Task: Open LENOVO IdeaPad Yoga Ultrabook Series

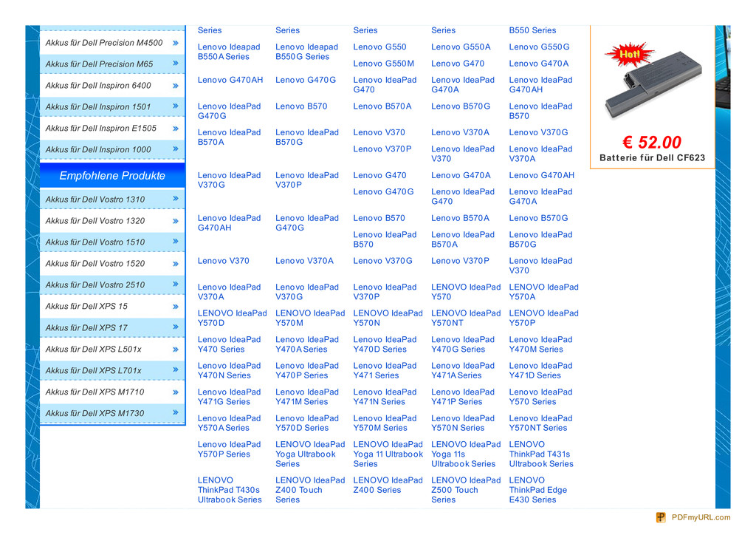Action: click(310, 454)
